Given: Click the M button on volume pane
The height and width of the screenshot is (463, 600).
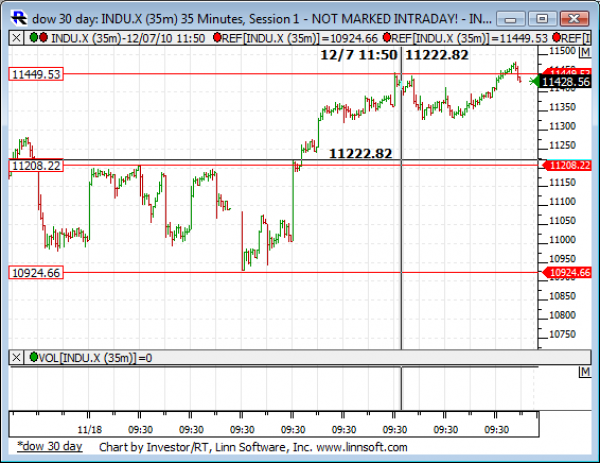Looking at the screenshot, I should (585, 372).
